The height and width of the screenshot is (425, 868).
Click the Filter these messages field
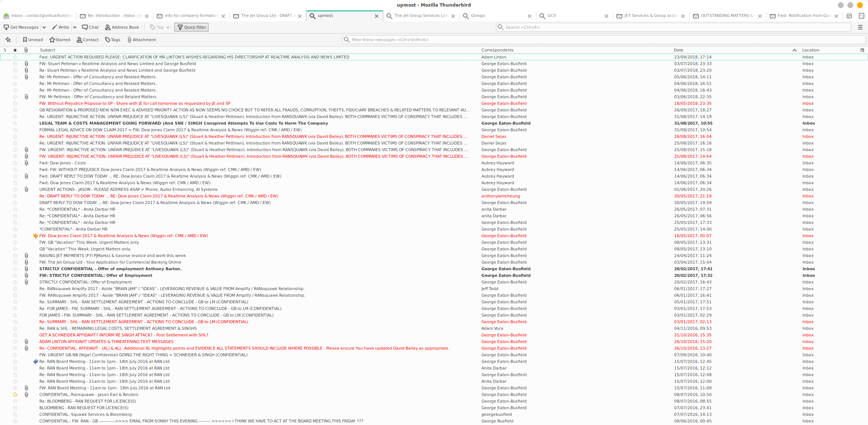click(x=604, y=40)
